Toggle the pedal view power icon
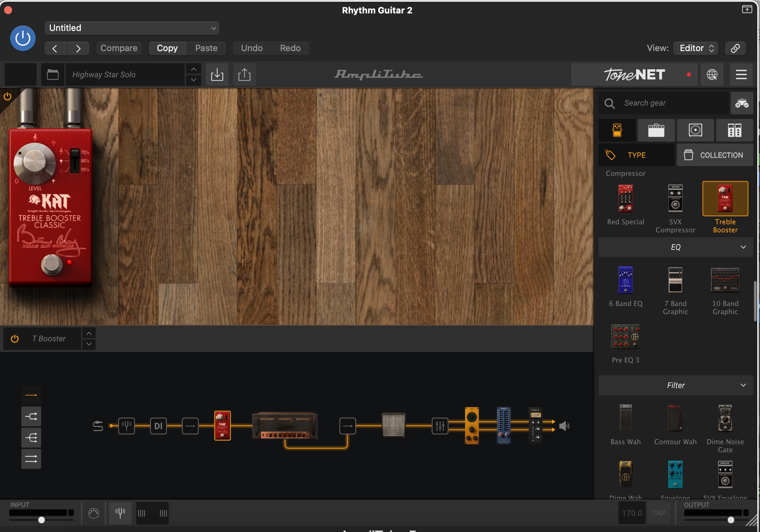Image resolution: width=760 pixels, height=532 pixels. click(7, 97)
